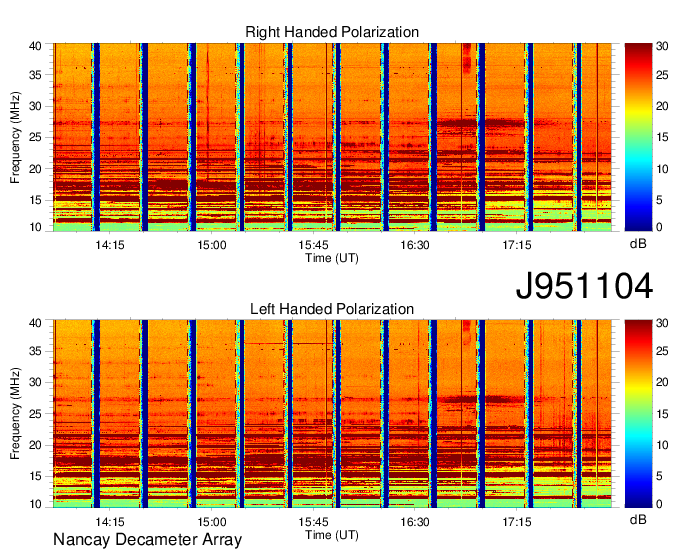Screen dimensions: 680x552
Task: Click the 10 dB label on upper color bar
Action: (662, 169)
